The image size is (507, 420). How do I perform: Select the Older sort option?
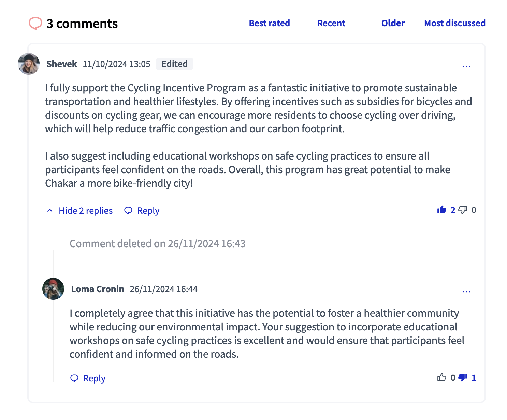click(393, 23)
